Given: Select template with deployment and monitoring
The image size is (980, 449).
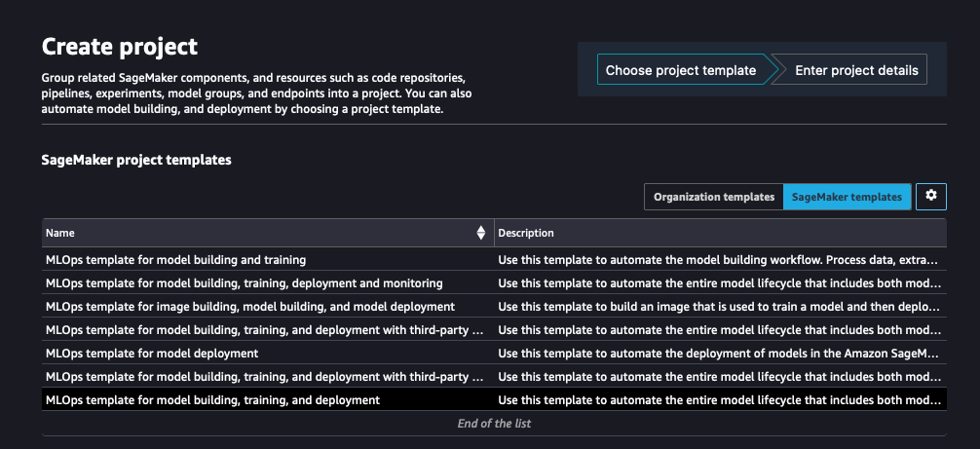Looking at the screenshot, I should pos(245,282).
